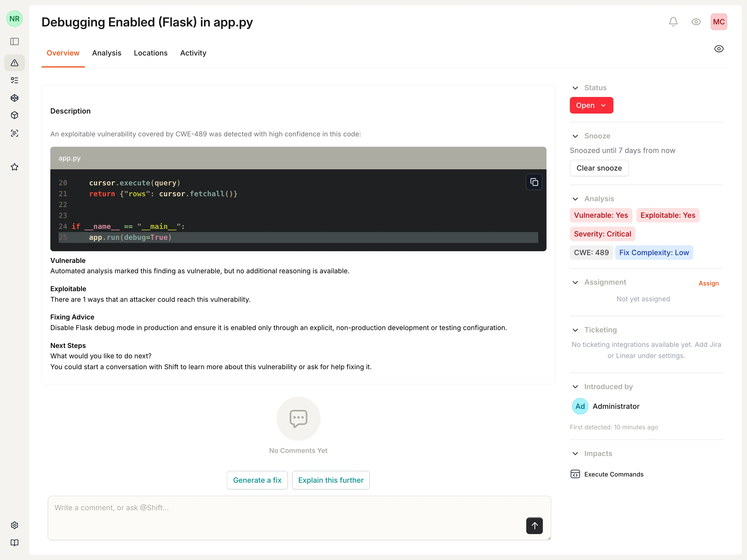
Task: Click the Fix Complexity: Low badge
Action: pos(654,253)
